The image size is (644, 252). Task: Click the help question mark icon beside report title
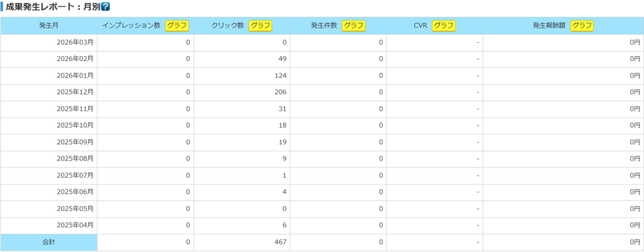[106, 7]
